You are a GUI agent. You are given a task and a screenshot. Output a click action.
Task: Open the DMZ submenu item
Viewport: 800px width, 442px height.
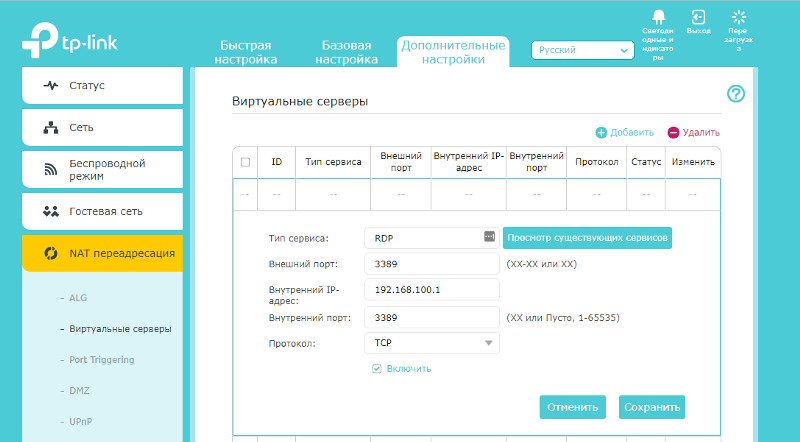(79, 391)
